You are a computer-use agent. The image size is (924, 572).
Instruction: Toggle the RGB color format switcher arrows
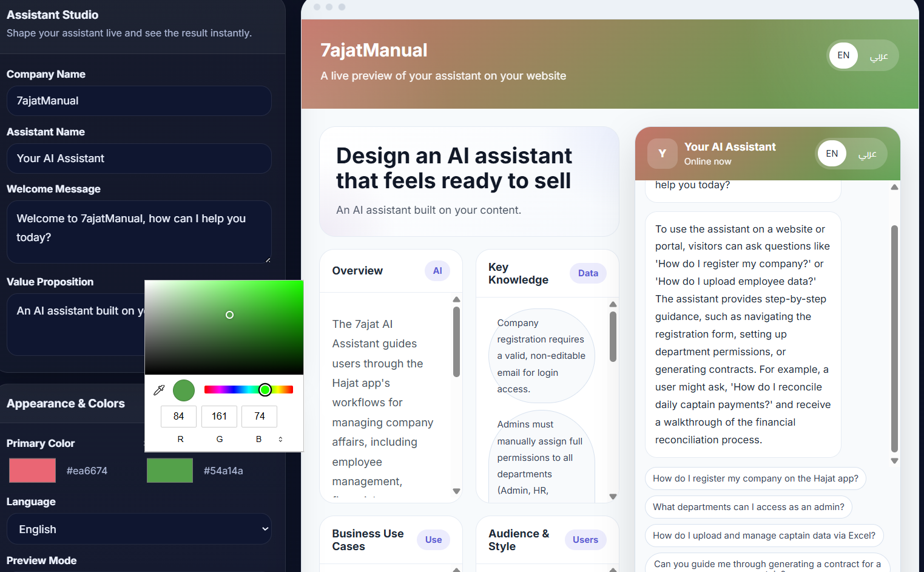click(280, 439)
